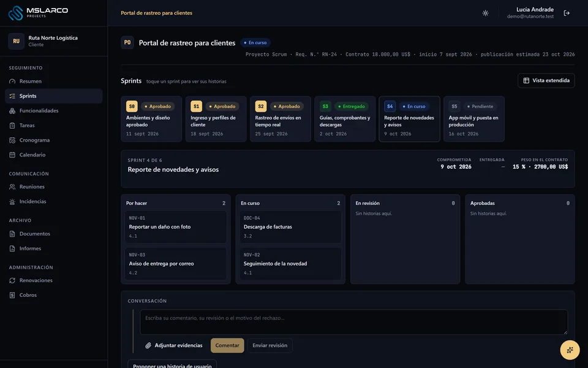
Task: Open the sparkle assistant floating button
Action: pyautogui.click(x=570, y=350)
